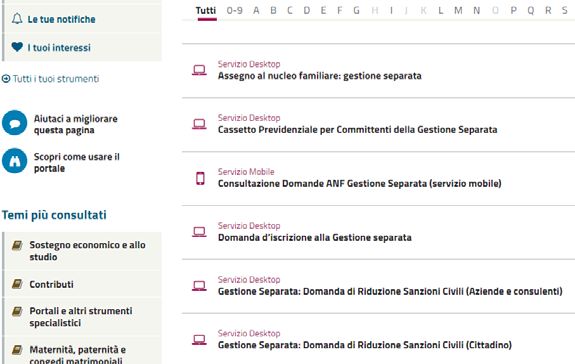575x364 pixels.
Task: Filter services by letter D
Action: [x=307, y=10]
